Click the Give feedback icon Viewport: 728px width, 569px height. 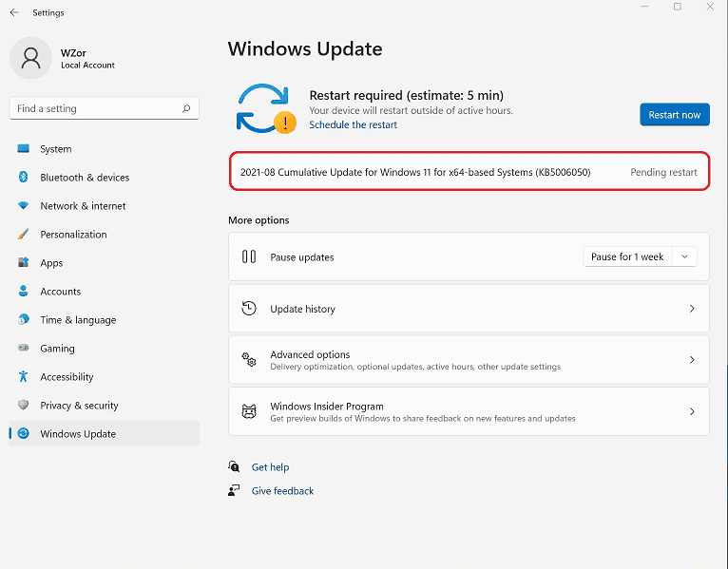234,490
